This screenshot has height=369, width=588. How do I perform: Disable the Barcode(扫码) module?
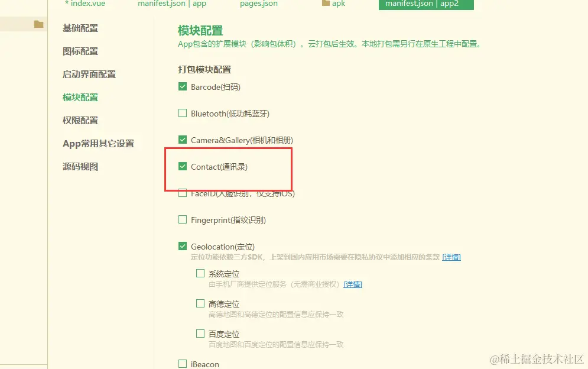(x=183, y=86)
